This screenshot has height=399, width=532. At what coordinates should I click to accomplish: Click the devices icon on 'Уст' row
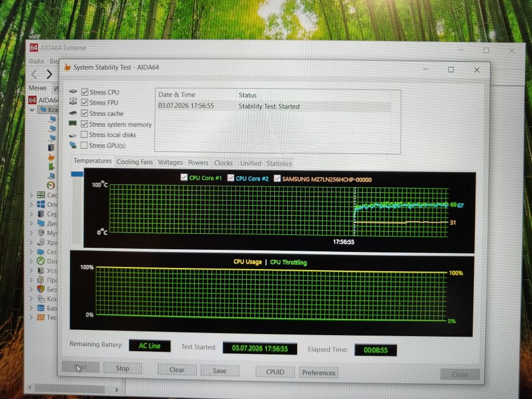(40, 270)
